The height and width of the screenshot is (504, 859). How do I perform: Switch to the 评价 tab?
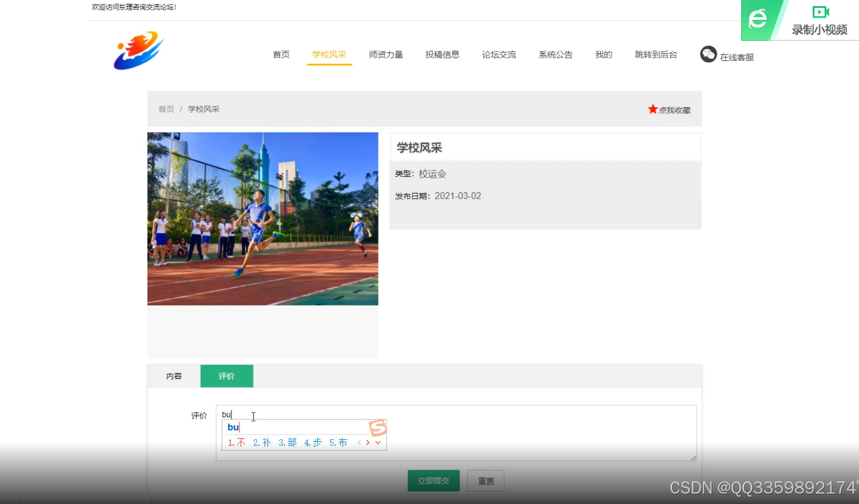[227, 376]
